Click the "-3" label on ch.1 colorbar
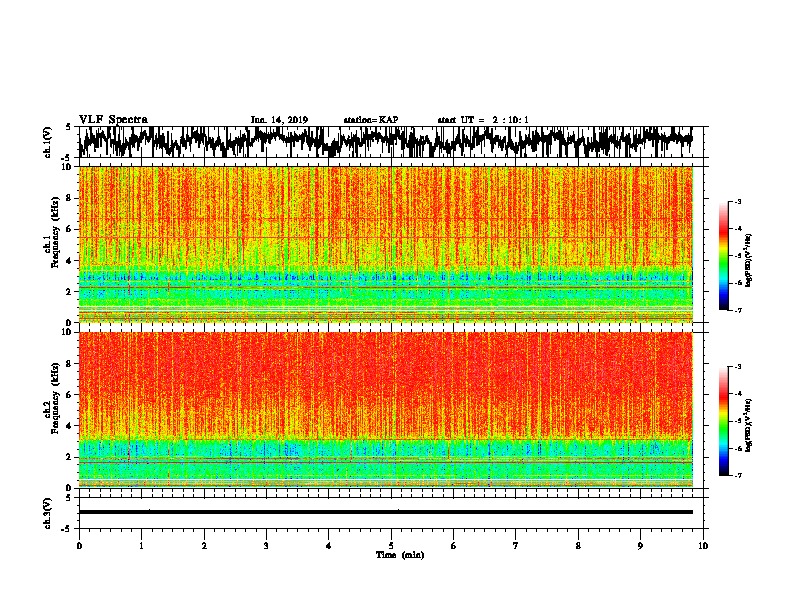This screenshot has height=612, width=792. [738, 202]
